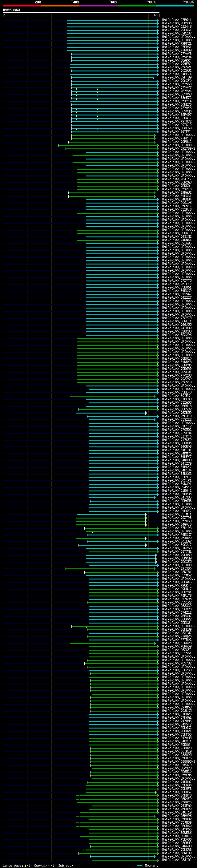Screen dimensions: 197x868
Task: Click hit label UniRef100_B9MZ37
Action: pos(177,33)
